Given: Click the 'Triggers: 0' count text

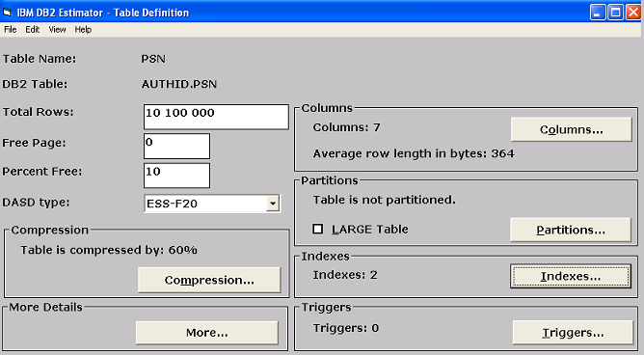Looking at the screenshot, I should [x=346, y=328].
